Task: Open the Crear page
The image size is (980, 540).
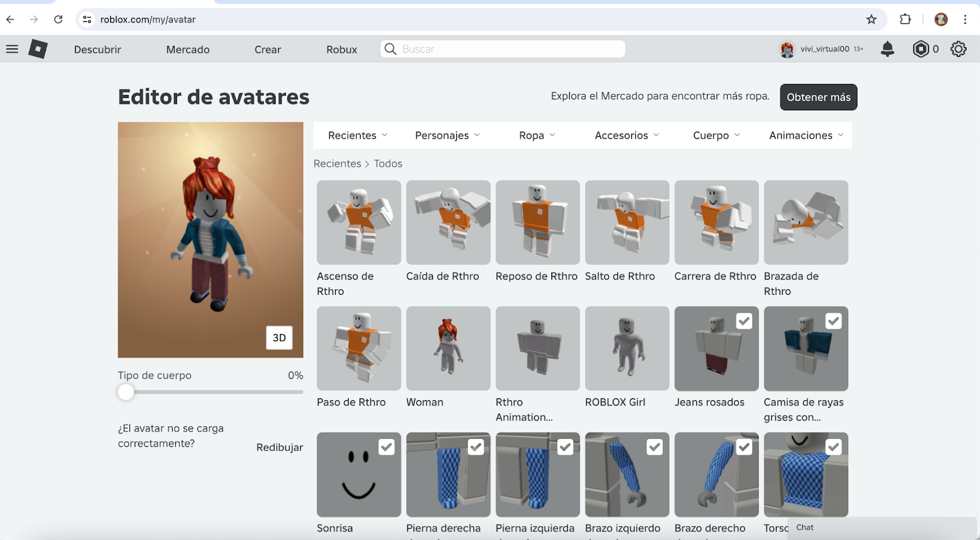Action: click(268, 50)
